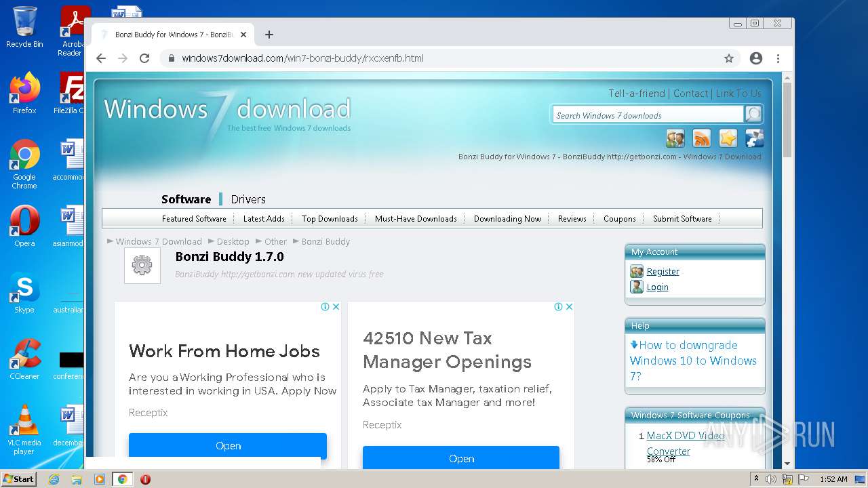
Task: Click the tell-a-friend people icon
Action: [x=675, y=138]
